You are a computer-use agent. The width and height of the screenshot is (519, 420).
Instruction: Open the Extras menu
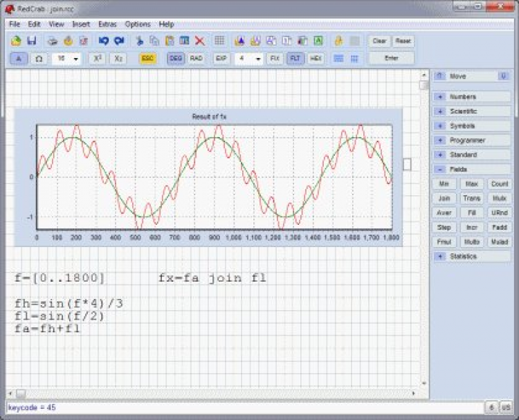(107, 24)
